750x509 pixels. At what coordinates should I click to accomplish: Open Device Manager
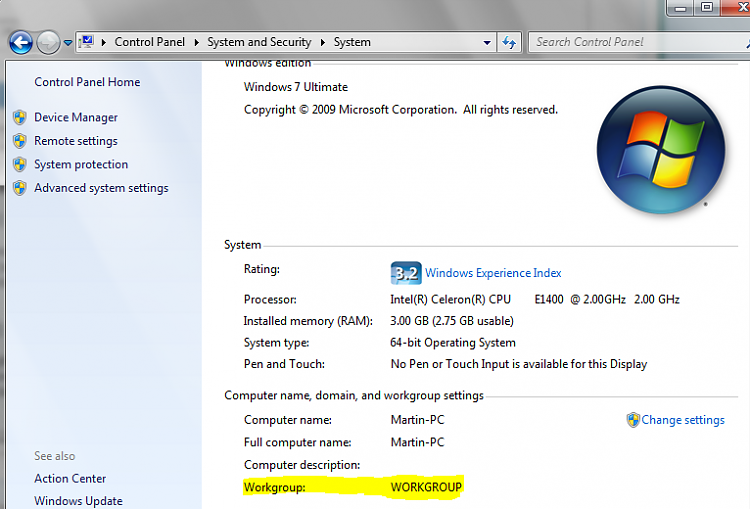coord(76,117)
